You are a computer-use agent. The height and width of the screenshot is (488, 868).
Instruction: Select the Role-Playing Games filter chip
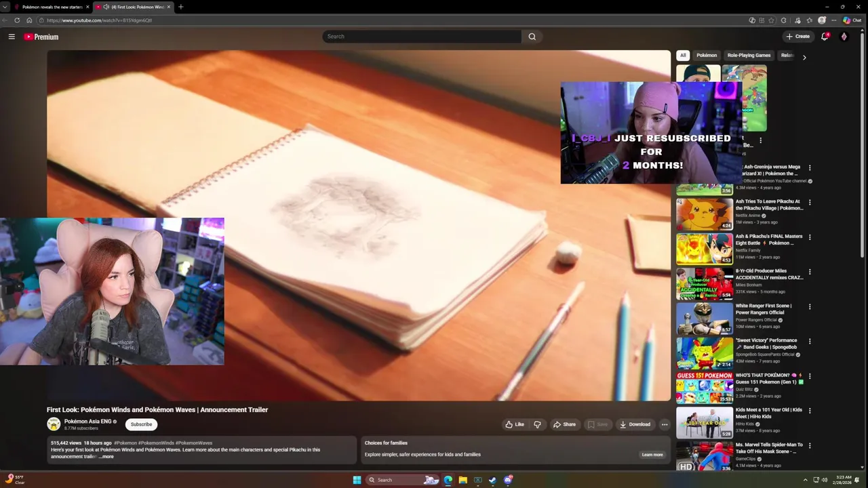click(x=749, y=56)
